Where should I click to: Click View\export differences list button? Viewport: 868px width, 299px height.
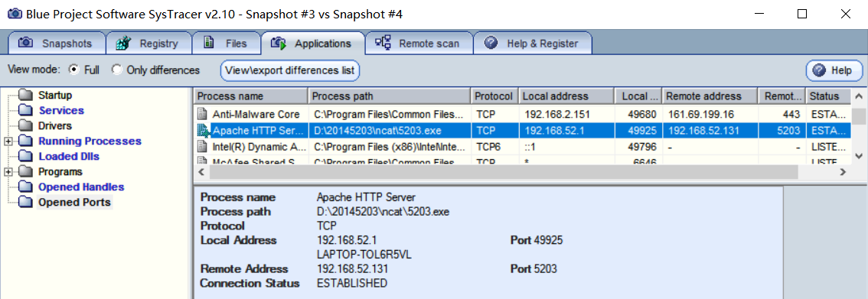coord(291,71)
